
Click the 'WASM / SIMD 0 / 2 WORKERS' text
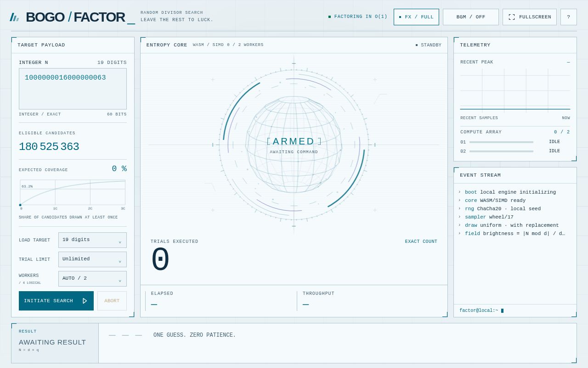tap(228, 45)
